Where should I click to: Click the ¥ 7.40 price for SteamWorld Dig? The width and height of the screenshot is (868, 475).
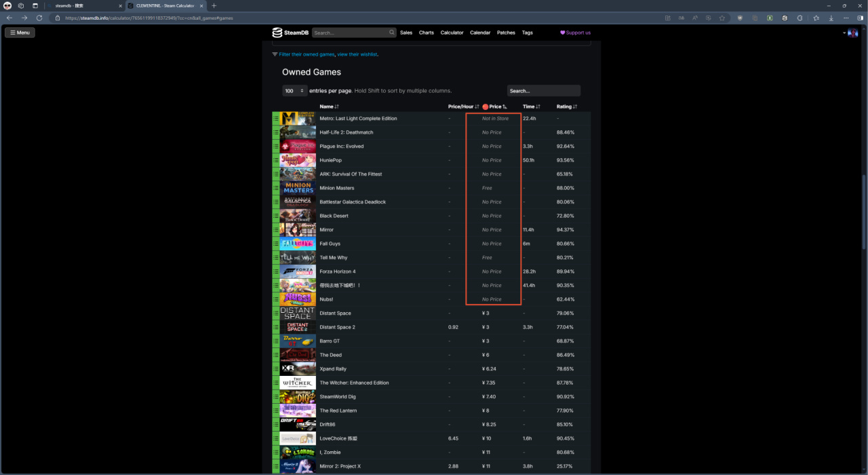click(x=488, y=396)
